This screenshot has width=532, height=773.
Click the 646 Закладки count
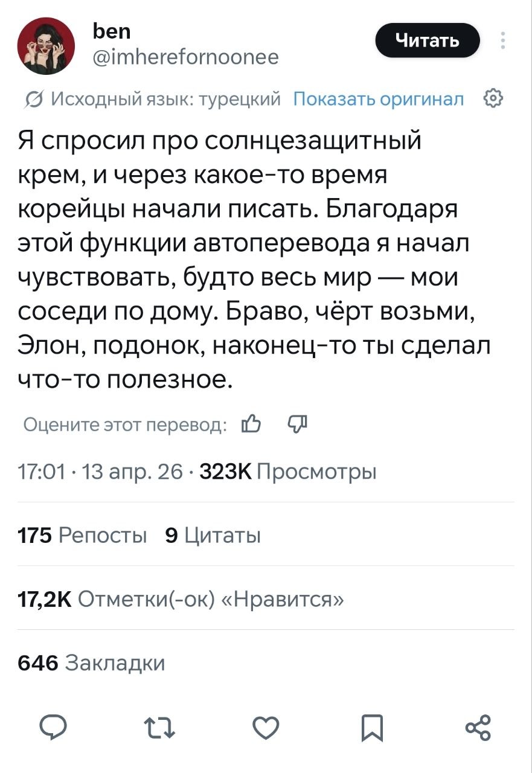point(91,662)
